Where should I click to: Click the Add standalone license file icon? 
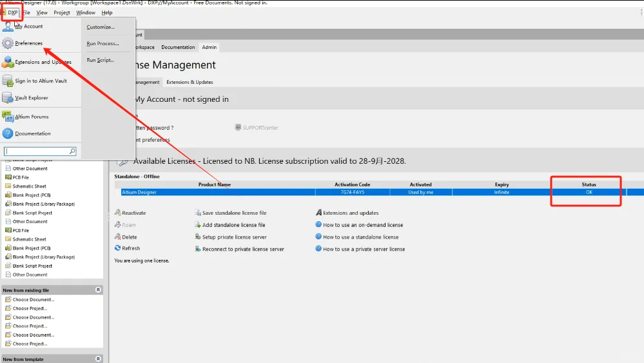tap(197, 224)
